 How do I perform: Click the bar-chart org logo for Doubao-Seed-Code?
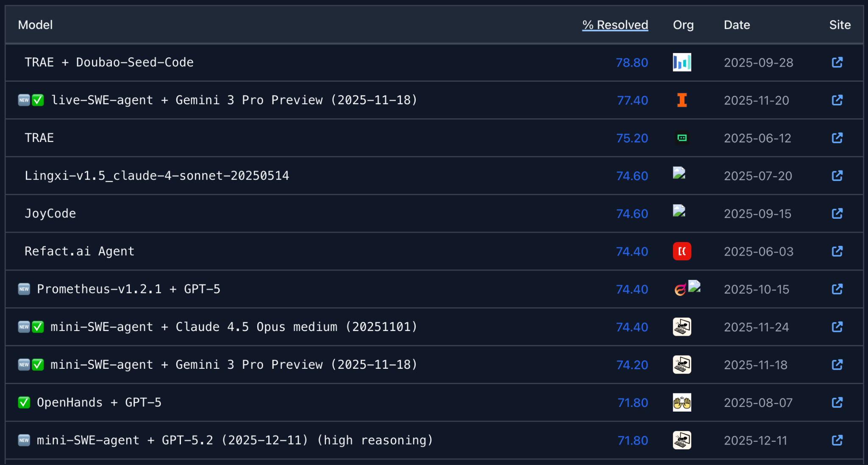[x=682, y=62]
